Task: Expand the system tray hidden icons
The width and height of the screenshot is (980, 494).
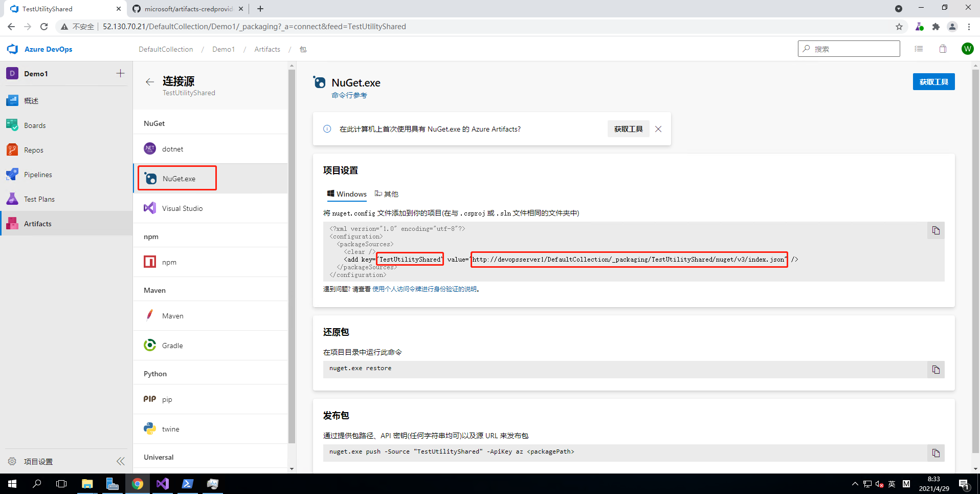Action: [x=855, y=484]
